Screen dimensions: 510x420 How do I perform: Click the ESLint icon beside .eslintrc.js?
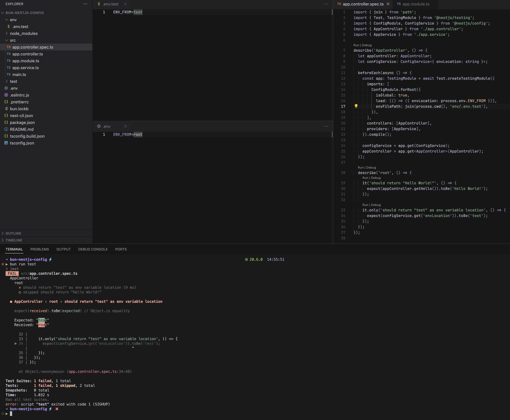click(6, 95)
